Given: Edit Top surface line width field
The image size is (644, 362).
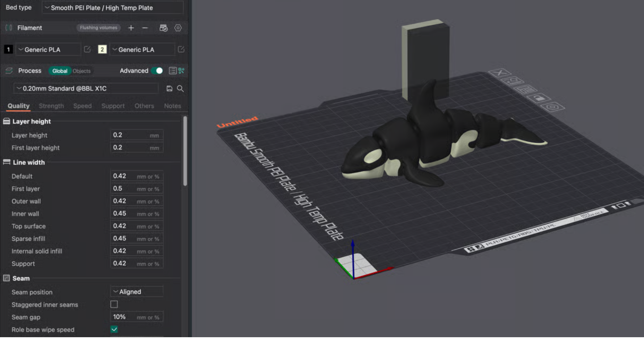Looking at the screenshot, I should pos(137,226).
